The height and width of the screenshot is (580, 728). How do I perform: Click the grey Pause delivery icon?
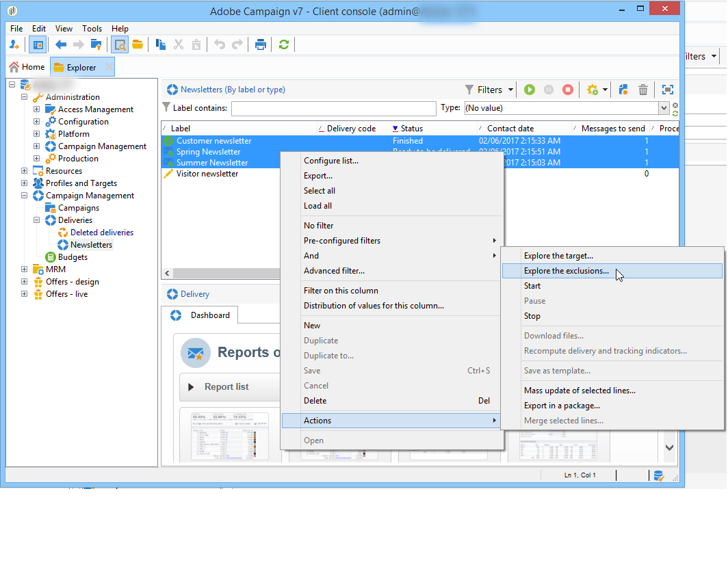point(548,90)
